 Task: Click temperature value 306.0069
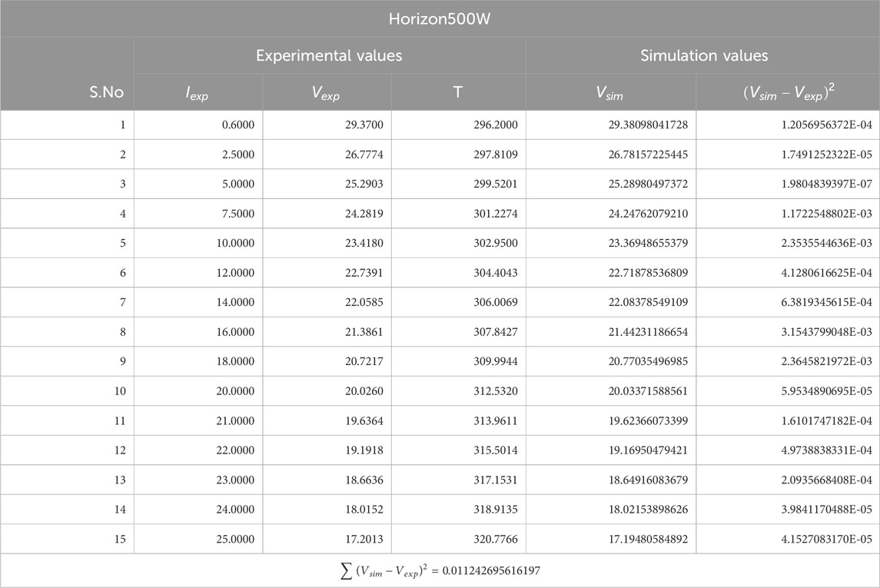click(x=496, y=302)
